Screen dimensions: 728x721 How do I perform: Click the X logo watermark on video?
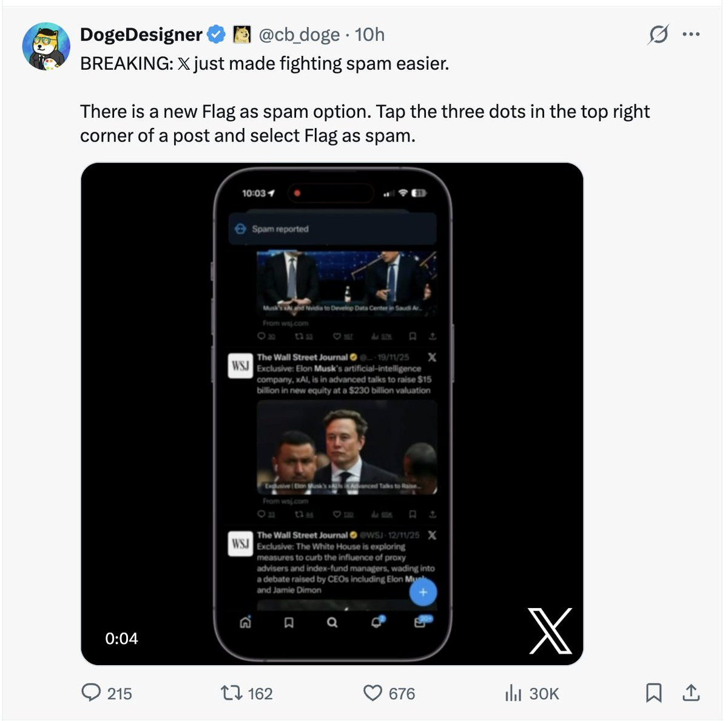(x=550, y=631)
